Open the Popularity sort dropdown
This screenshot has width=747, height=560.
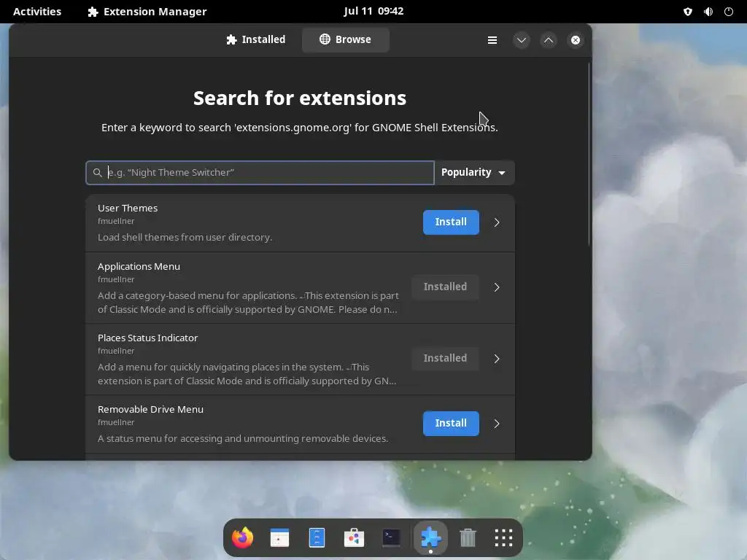[474, 172]
